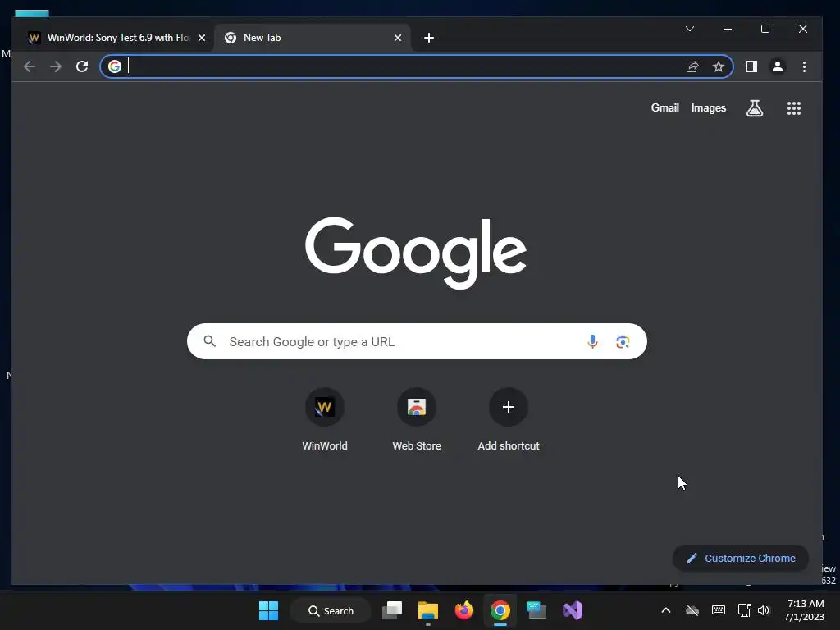The image size is (840, 630).
Task: Click the Chrome taskbar icon
Action: (x=500, y=610)
